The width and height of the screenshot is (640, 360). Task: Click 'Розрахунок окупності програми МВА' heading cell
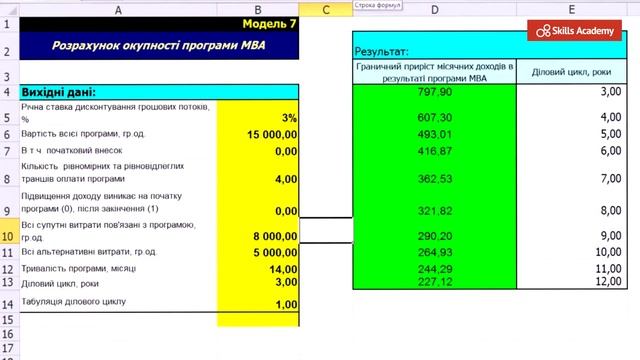pos(159,45)
